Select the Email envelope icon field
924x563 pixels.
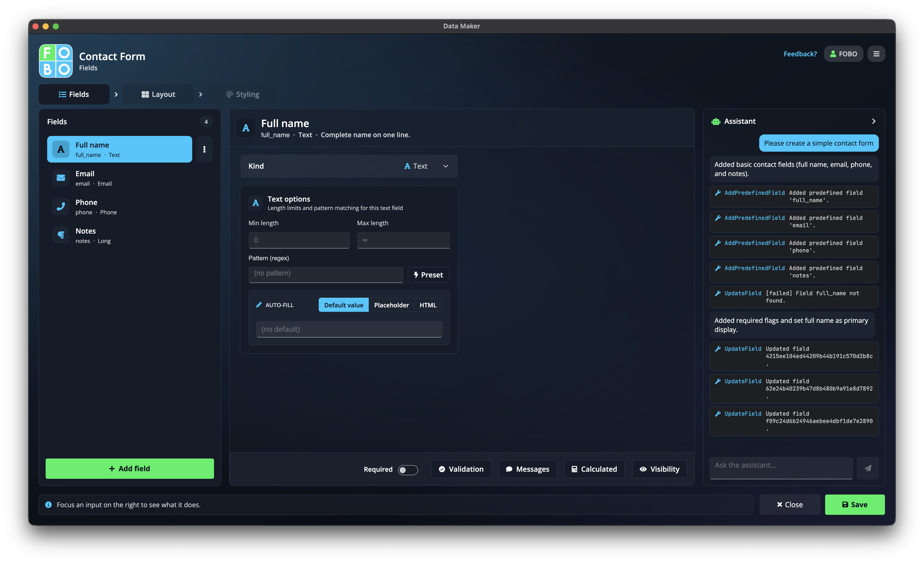61,178
